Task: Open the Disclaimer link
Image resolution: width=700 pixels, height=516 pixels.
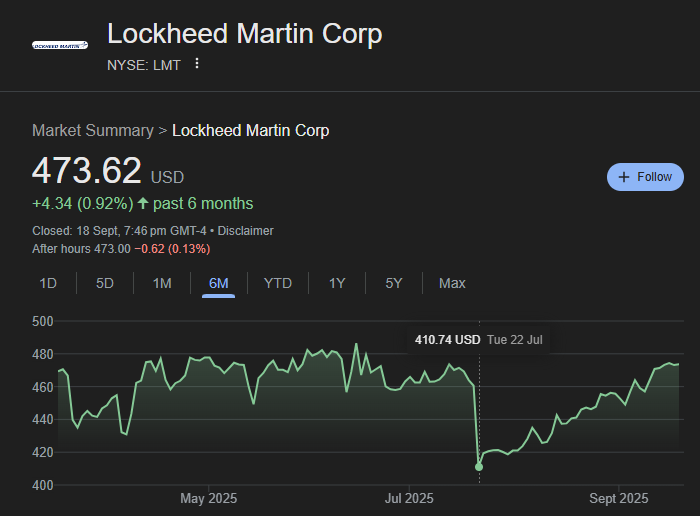Action: pyautogui.click(x=246, y=231)
